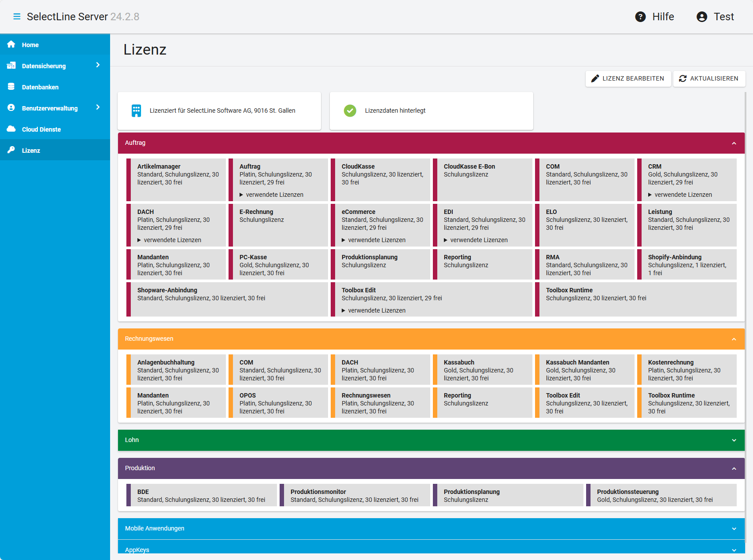The width and height of the screenshot is (753, 560).
Task: Click the Produktion section header
Action: [431, 468]
